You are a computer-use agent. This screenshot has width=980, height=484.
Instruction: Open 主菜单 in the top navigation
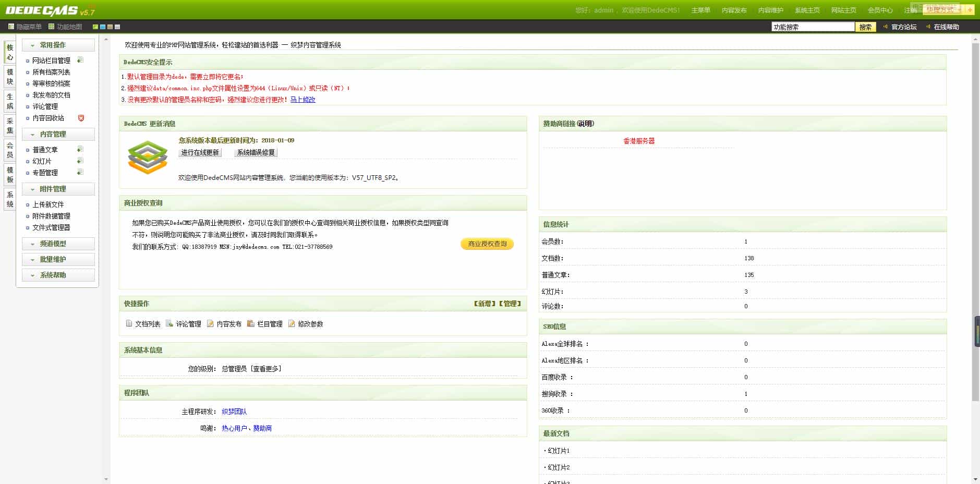(x=700, y=10)
